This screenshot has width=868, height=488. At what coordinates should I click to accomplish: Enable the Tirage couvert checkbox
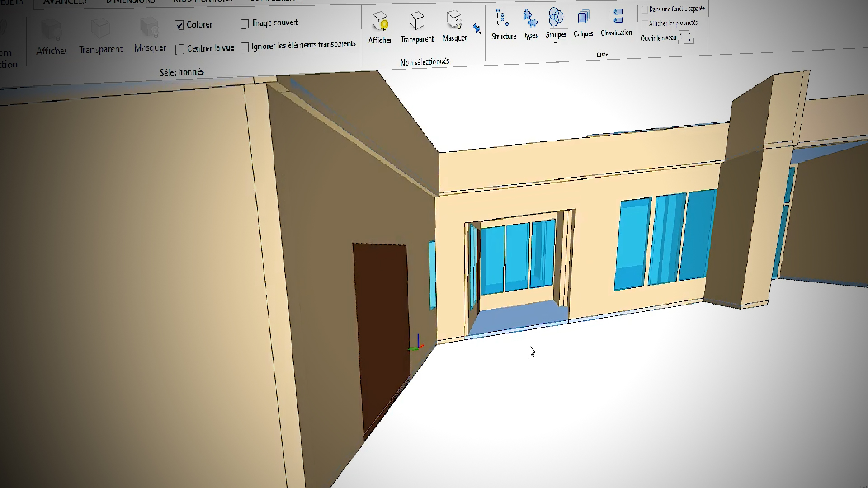pos(245,24)
